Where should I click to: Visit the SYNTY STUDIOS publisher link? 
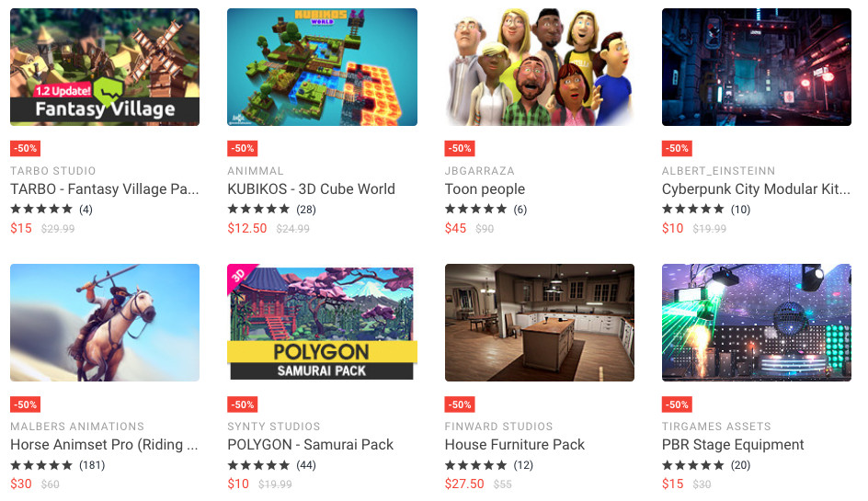click(273, 427)
